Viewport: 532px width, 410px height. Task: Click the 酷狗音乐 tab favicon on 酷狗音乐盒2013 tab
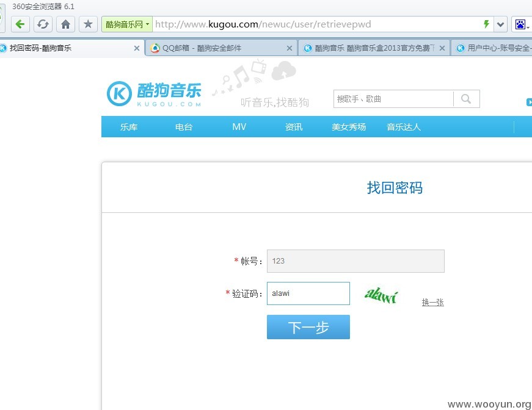coord(308,48)
